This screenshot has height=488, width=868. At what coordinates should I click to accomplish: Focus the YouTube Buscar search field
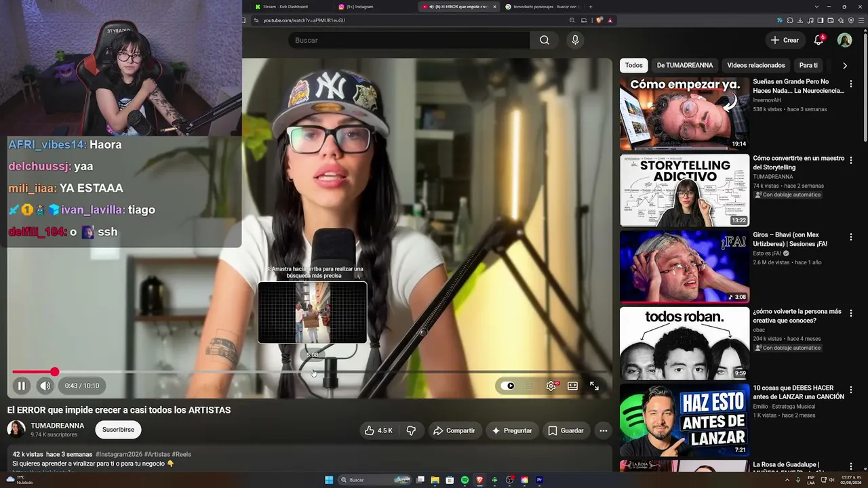click(409, 40)
